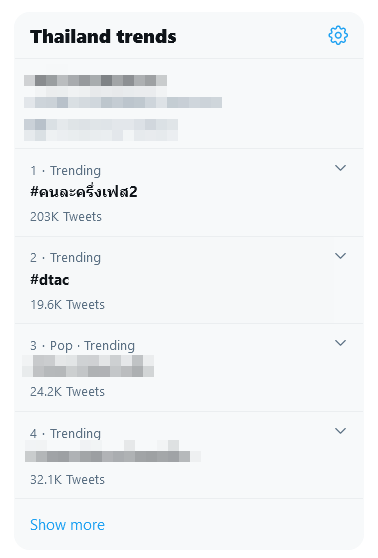Select the Thailand trends heading
Screen dimensions: 378x558
[103, 36]
